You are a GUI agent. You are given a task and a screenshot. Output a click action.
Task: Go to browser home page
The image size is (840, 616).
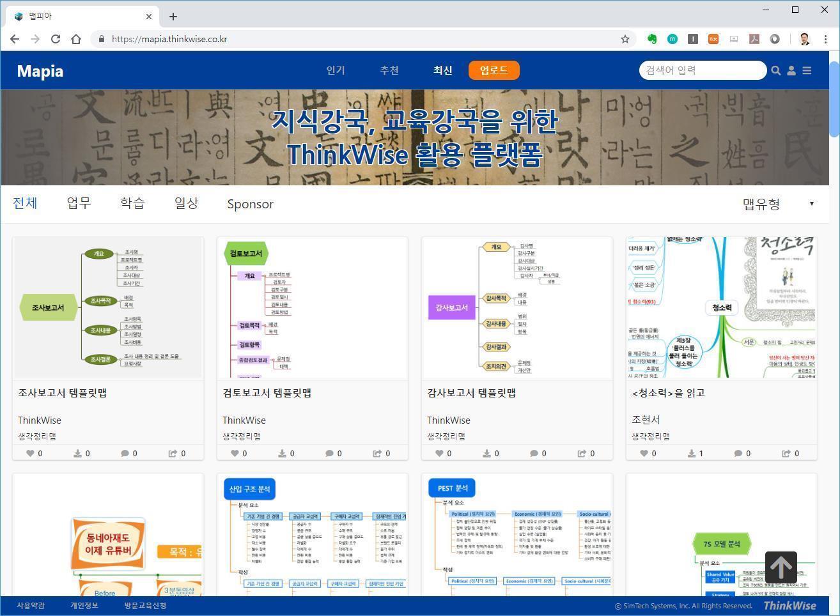pos(76,39)
